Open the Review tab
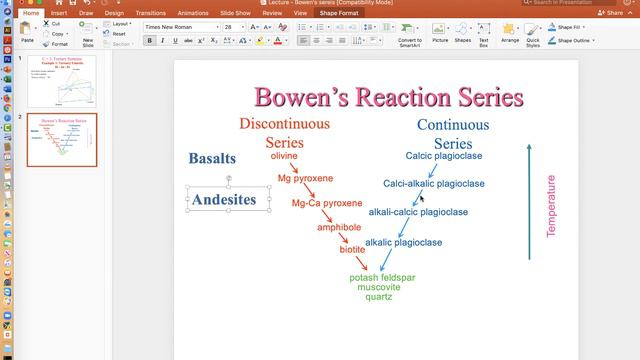This screenshot has width=640, height=360. coord(272,13)
